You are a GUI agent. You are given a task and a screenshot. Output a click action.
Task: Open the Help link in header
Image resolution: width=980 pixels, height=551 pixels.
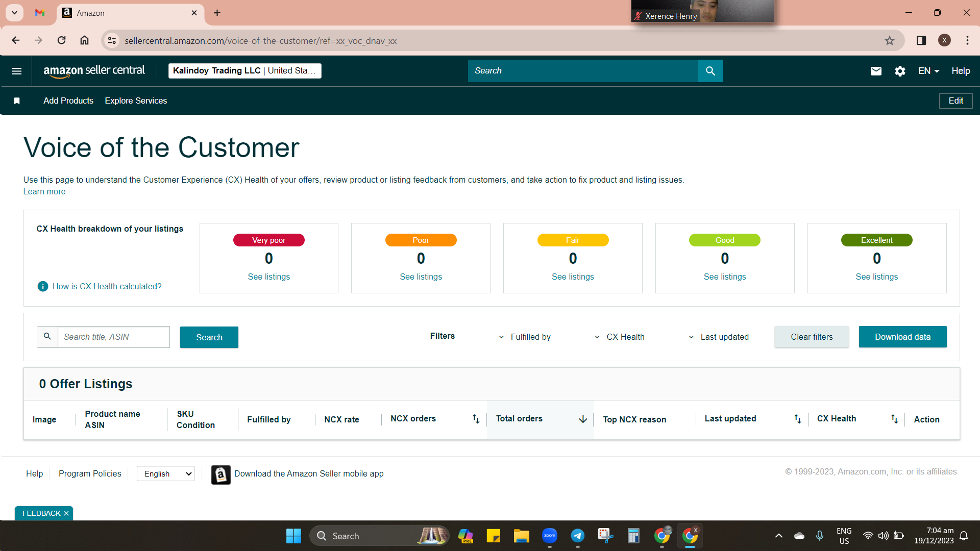(961, 71)
